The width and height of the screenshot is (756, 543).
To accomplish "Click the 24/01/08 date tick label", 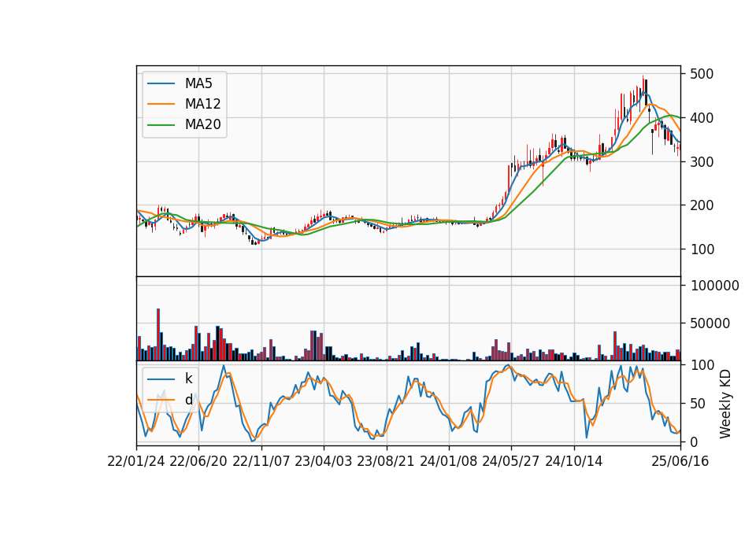I will (448, 461).
